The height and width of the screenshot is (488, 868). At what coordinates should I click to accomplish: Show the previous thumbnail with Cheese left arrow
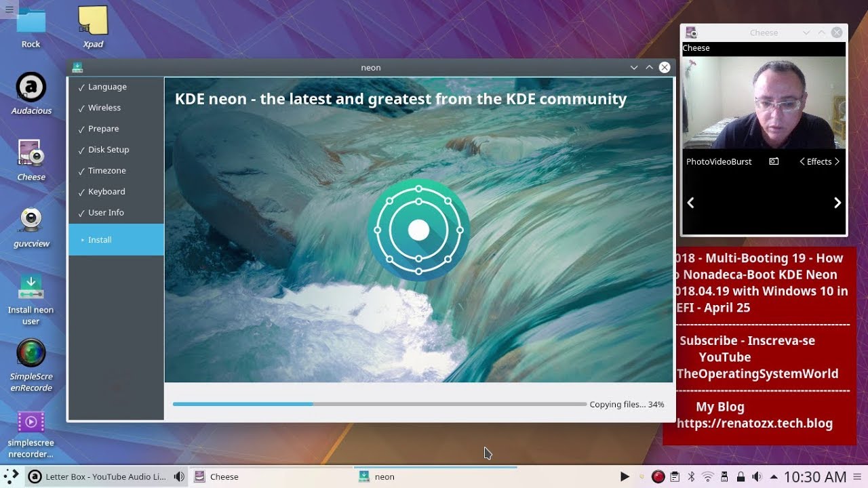pyautogui.click(x=690, y=203)
